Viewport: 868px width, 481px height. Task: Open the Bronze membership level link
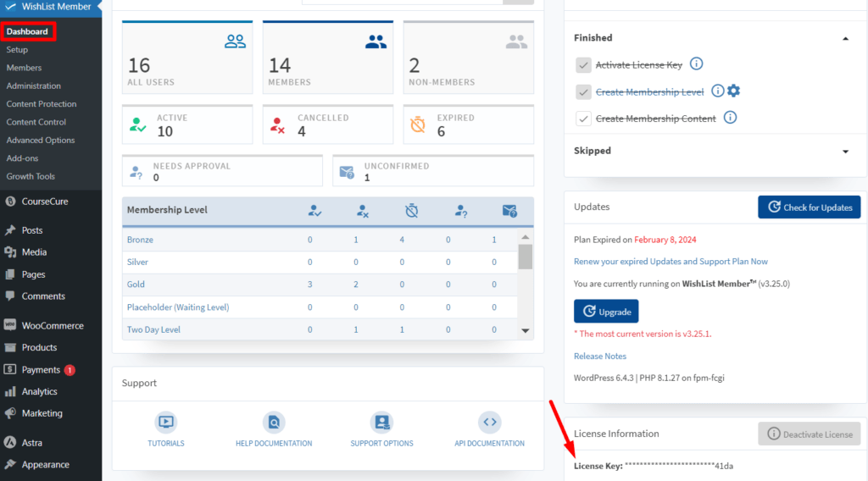pos(140,240)
